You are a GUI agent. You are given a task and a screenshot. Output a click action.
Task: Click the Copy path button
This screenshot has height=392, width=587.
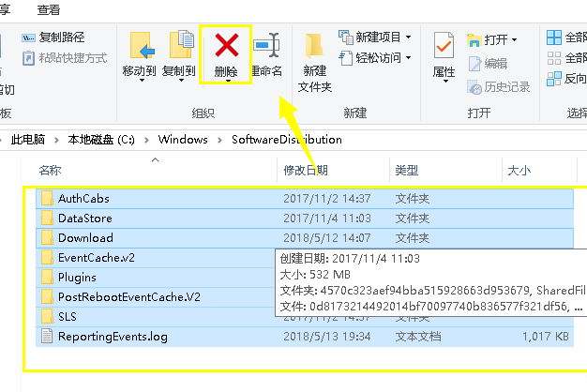pos(53,38)
